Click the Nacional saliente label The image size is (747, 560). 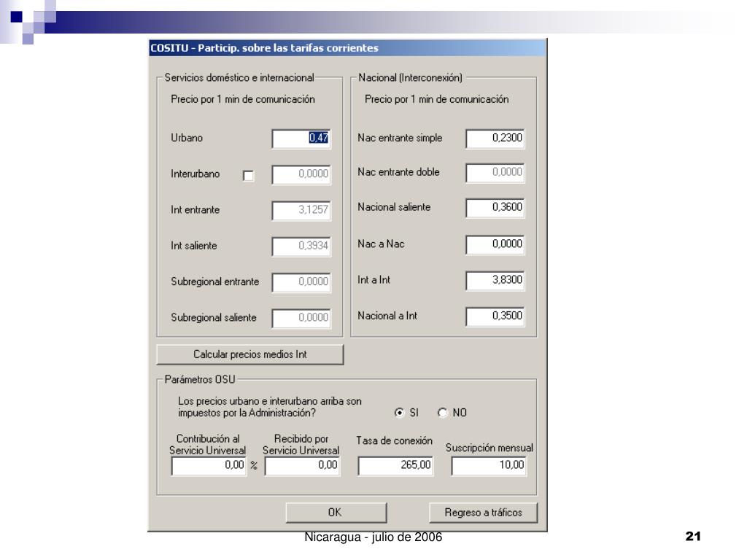[x=394, y=207]
